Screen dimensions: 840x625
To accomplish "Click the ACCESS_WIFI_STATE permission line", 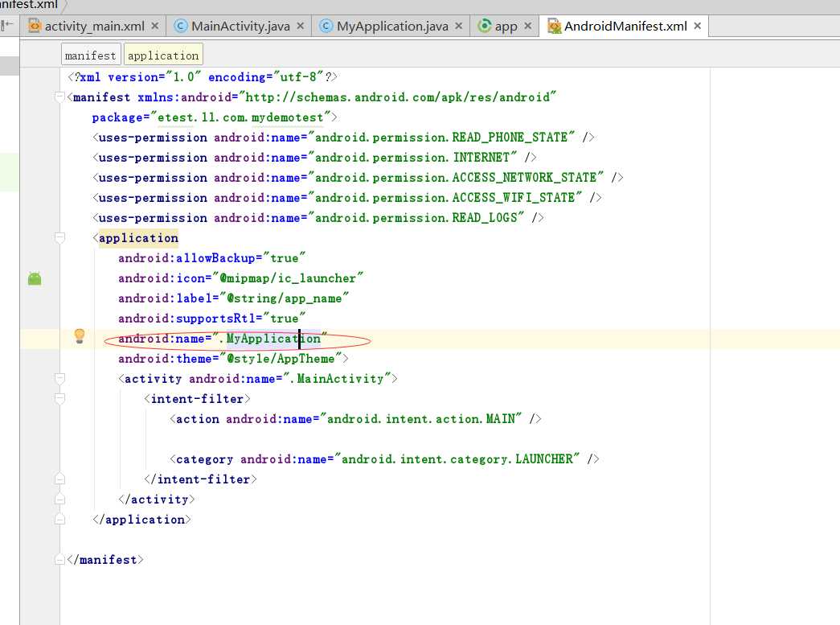I will (347, 198).
